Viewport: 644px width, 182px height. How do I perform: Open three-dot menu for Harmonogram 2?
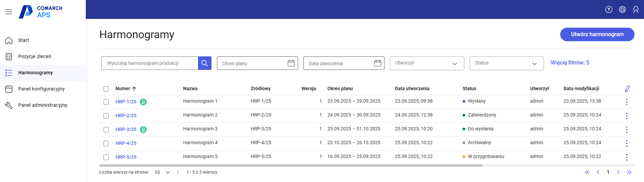tap(626, 115)
